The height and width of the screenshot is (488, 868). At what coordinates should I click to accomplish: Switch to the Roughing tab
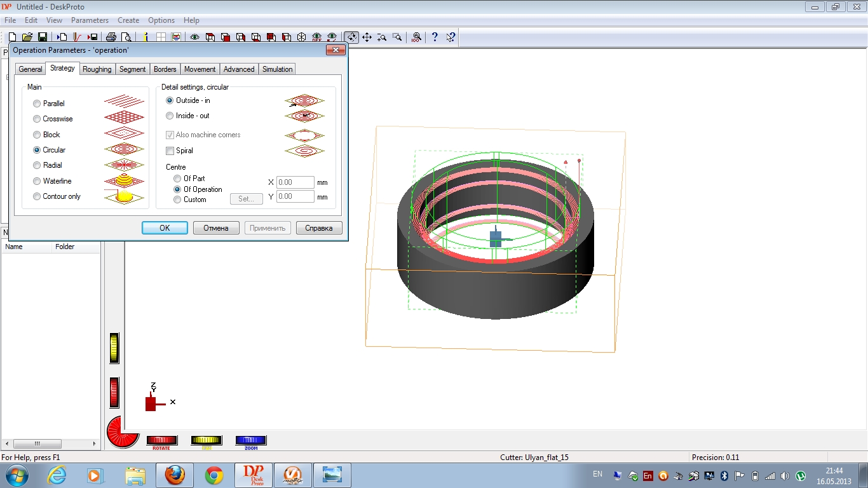[97, 69]
